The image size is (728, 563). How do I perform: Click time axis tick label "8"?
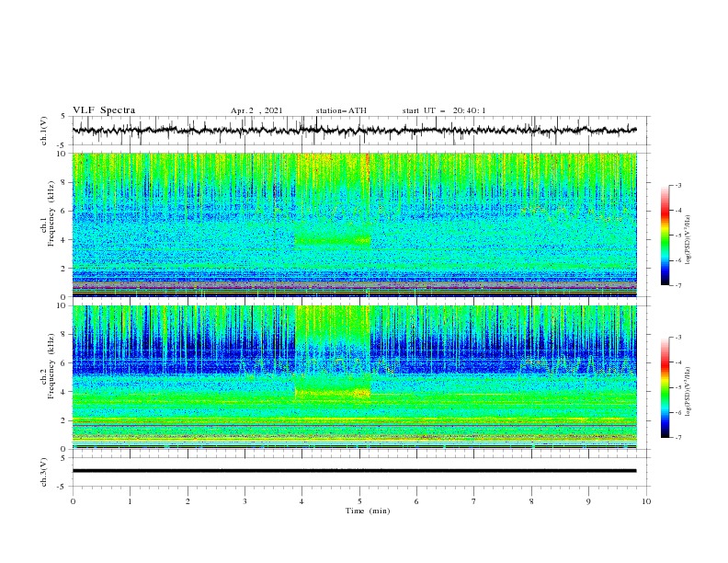pyautogui.click(x=531, y=501)
